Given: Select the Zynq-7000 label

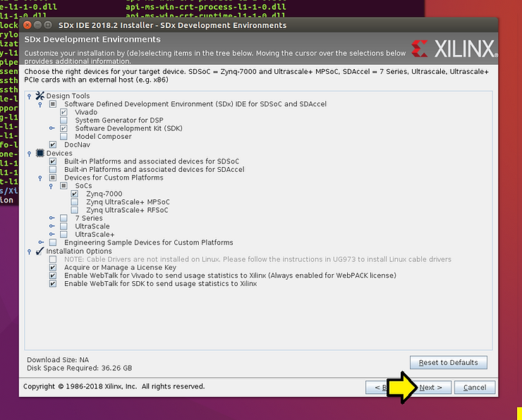Looking at the screenshot, I should pos(104,194).
